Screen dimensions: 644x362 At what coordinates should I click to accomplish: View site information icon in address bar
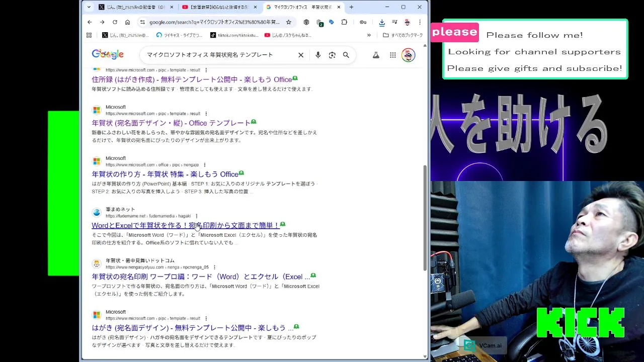click(x=142, y=22)
